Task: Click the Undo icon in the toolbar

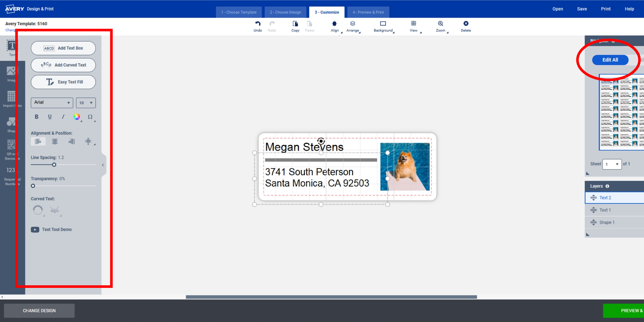Action: (x=258, y=26)
